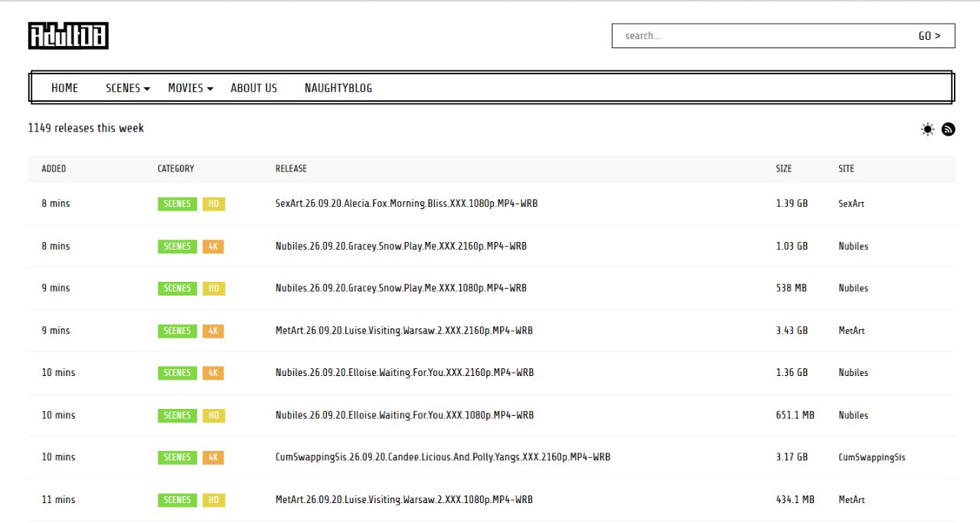980x523 pixels.
Task: Click the CumSwappingSis site link
Action: [x=872, y=457]
